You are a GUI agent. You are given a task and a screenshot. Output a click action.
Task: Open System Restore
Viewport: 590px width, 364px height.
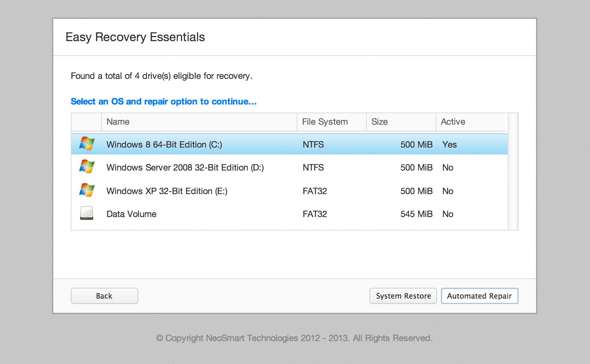coord(403,296)
